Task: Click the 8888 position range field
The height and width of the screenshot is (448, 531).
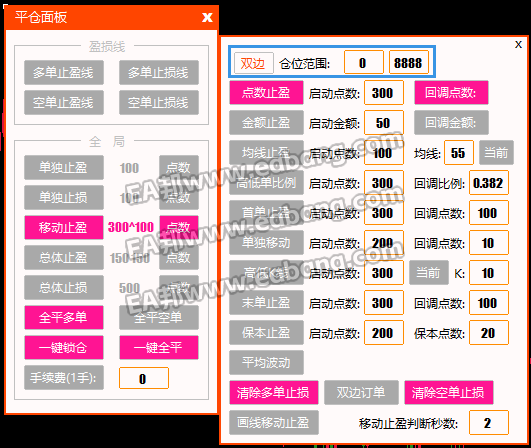Action: coord(409,62)
